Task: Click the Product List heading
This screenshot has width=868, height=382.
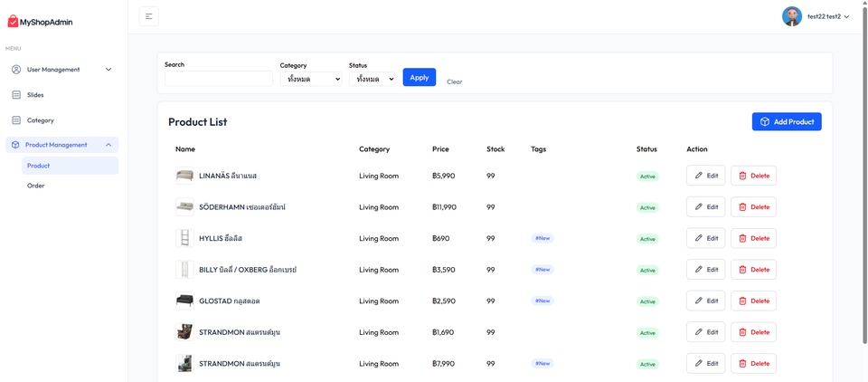Action: (x=198, y=122)
